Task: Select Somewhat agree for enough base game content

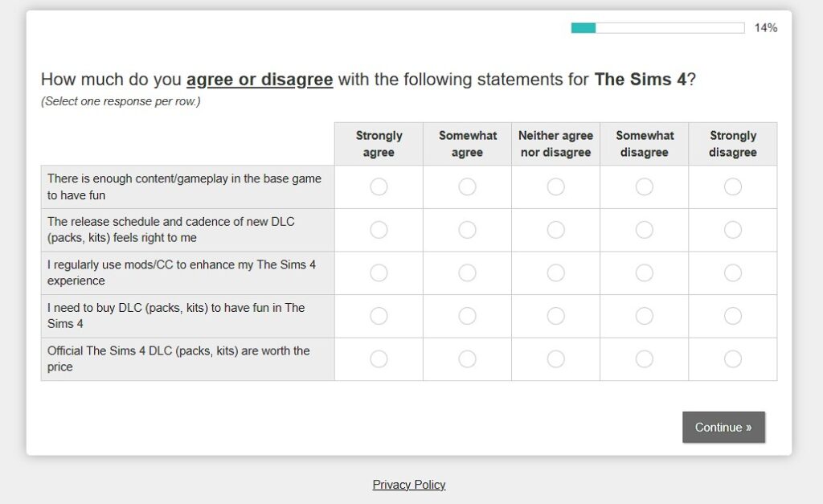Action: 467,187
